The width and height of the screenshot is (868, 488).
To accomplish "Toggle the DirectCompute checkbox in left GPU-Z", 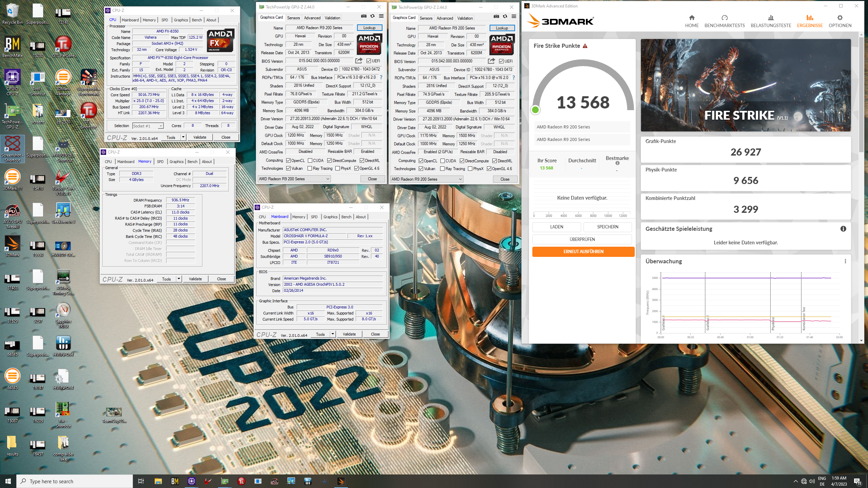I will (329, 161).
